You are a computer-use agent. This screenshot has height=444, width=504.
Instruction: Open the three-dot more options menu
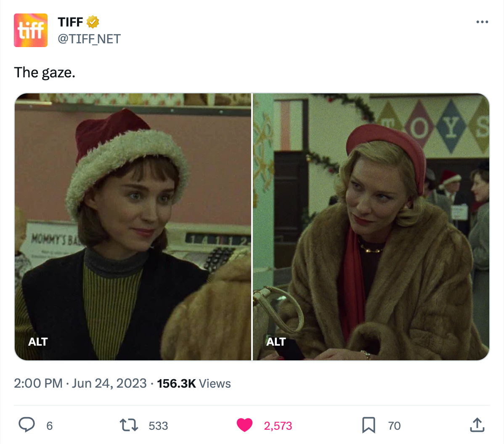482,22
